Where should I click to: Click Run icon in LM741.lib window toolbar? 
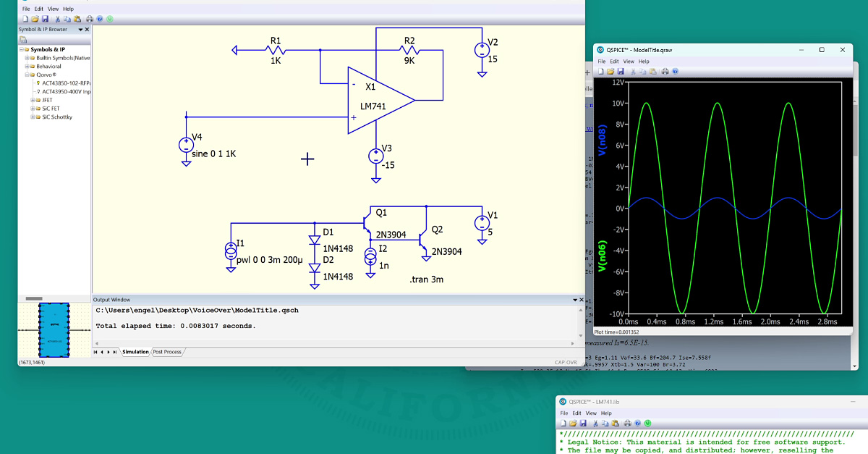pyautogui.click(x=647, y=423)
